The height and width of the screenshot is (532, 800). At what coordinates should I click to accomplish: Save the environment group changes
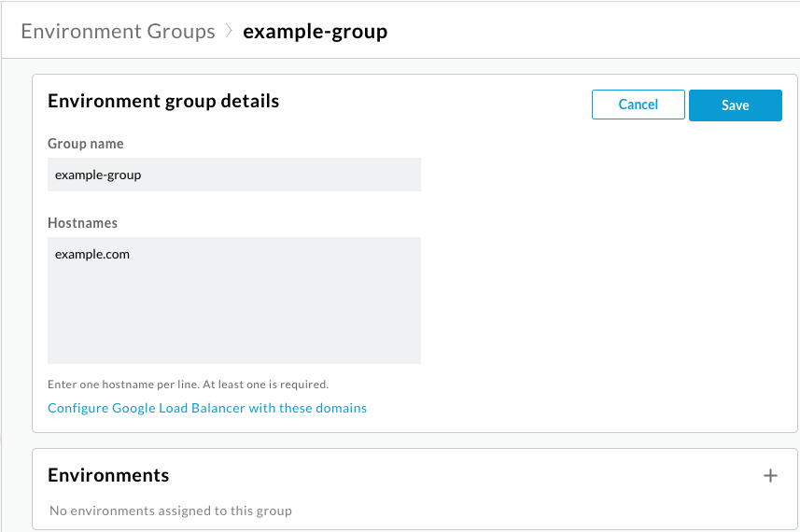point(735,105)
